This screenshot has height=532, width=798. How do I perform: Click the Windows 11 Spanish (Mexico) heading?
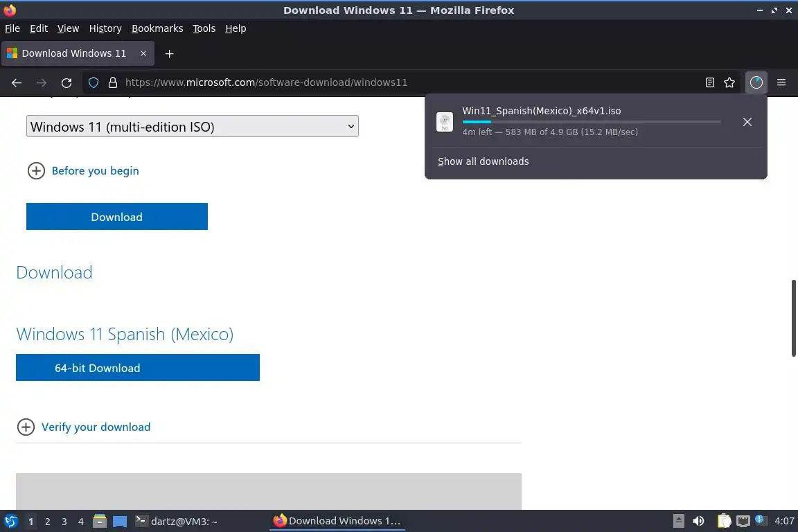tap(125, 334)
